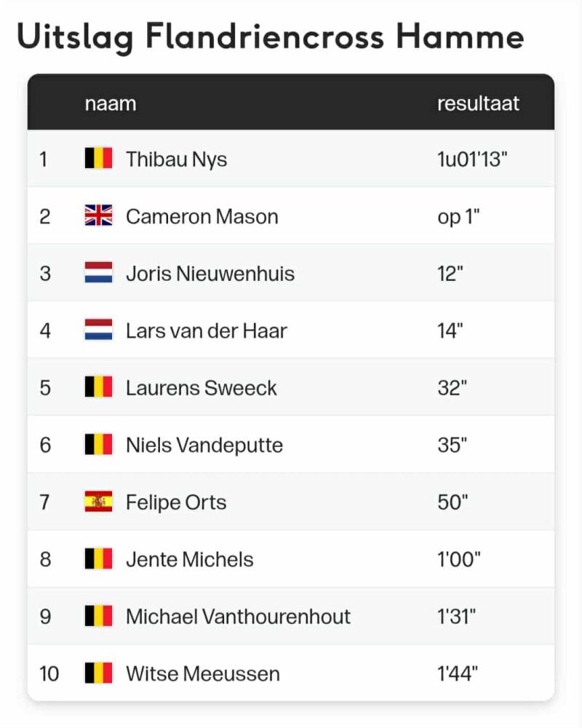Click the Belgian flag beside Jente Michels
The width and height of the screenshot is (582, 728).
pos(98,559)
